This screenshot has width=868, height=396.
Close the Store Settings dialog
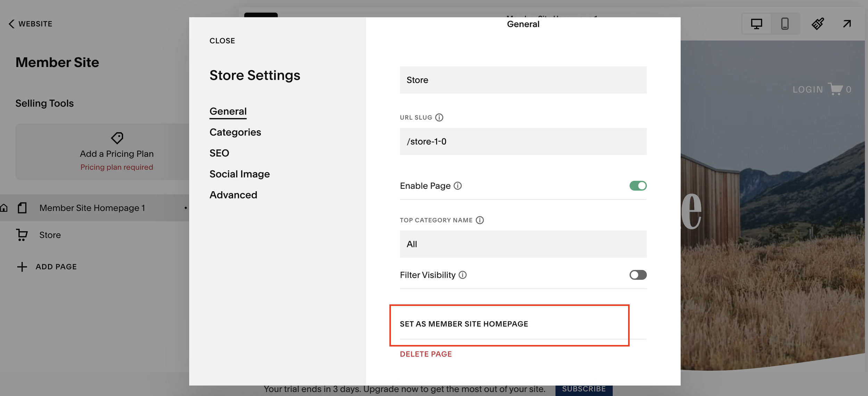[x=222, y=41]
